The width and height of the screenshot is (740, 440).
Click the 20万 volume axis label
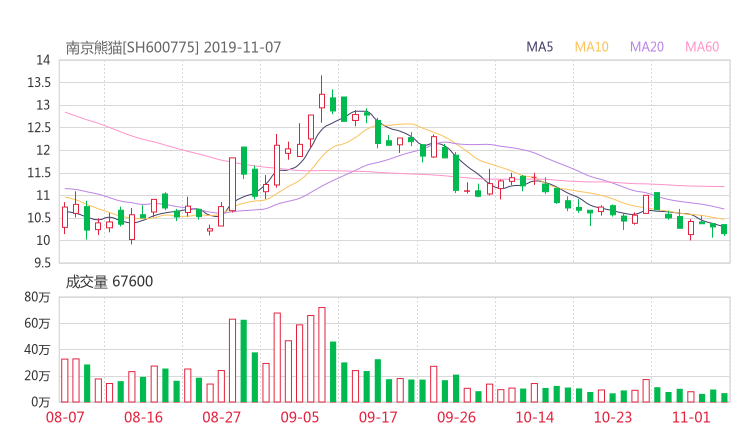click(37, 376)
